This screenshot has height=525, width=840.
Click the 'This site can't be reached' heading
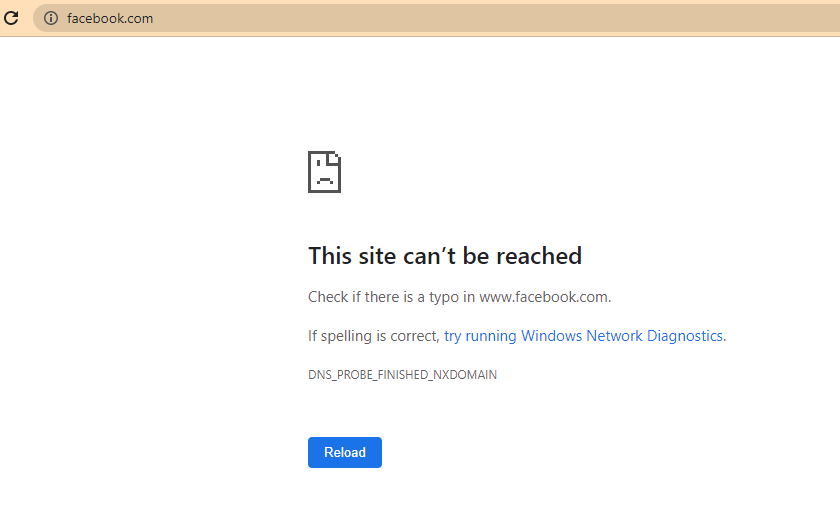445,256
